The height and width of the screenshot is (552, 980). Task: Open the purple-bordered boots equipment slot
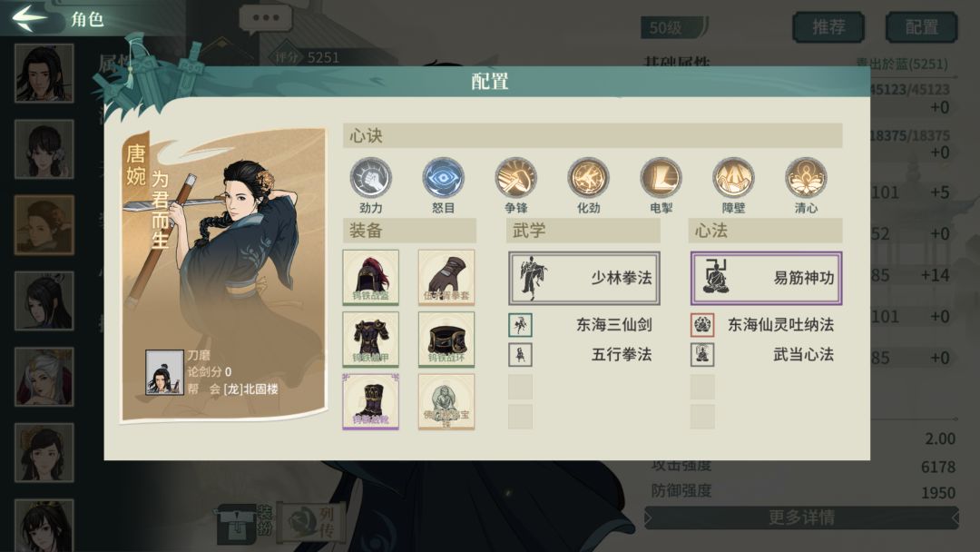[370, 401]
